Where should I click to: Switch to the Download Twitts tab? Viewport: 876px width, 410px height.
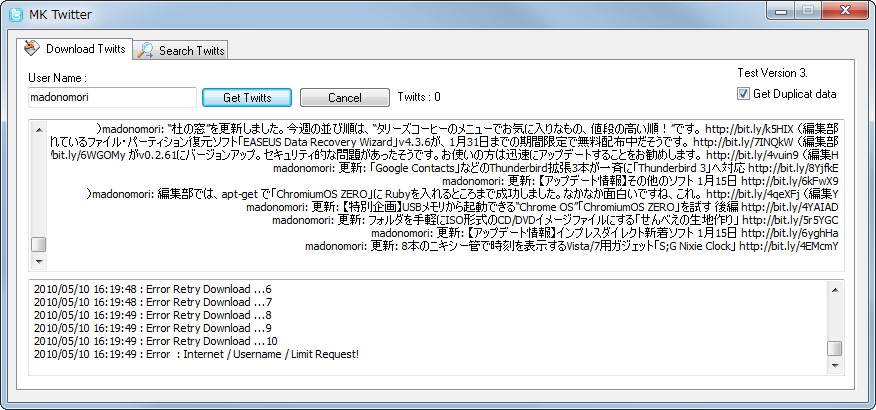pyautogui.click(x=75, y=49)
